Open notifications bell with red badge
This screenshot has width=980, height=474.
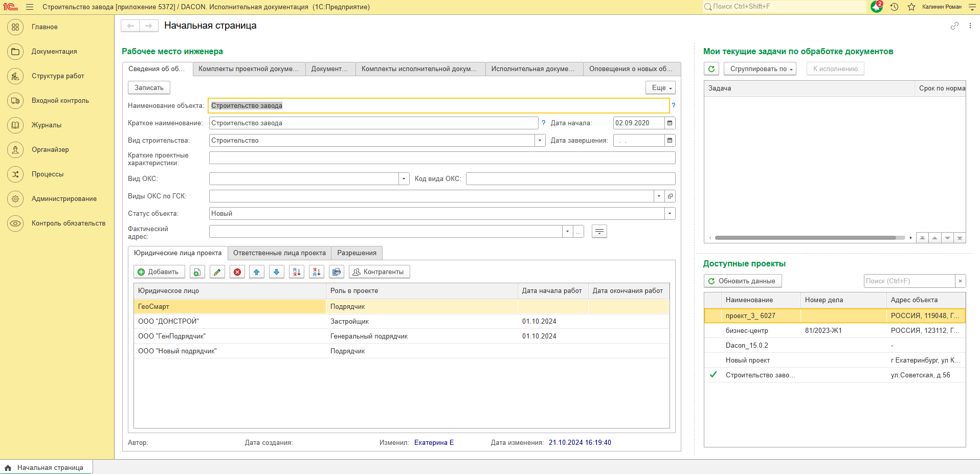pos(876,7)
